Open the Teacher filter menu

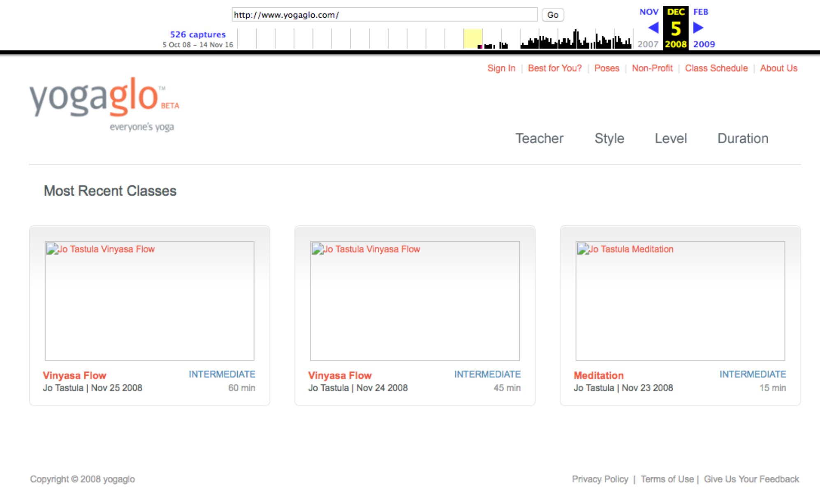[x=539, y=139]
